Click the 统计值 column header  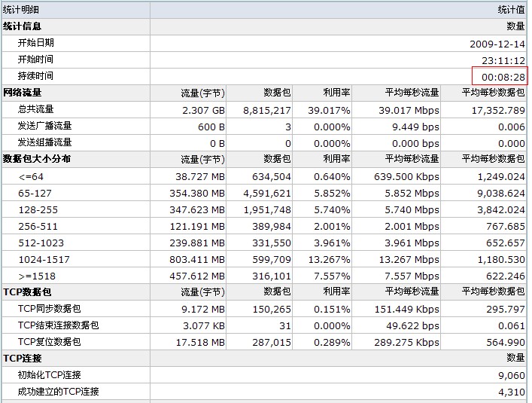click(511, 10)
